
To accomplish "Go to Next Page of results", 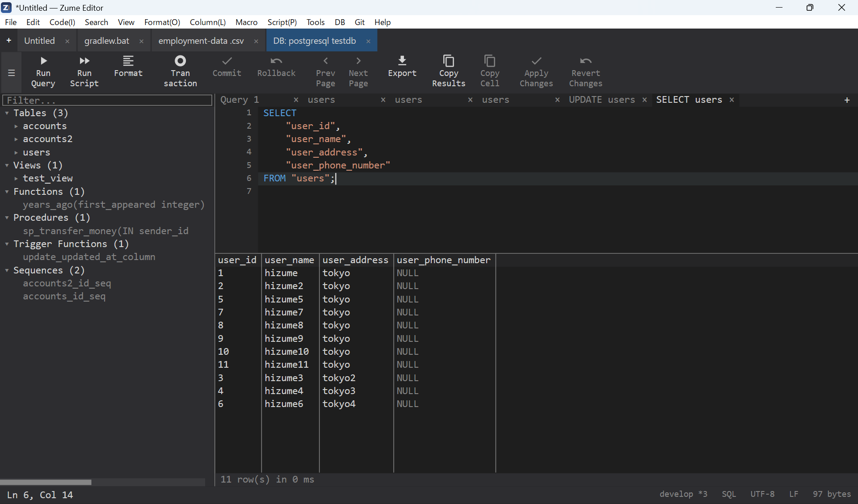I will pyautogui.click(x=358, y=61).
